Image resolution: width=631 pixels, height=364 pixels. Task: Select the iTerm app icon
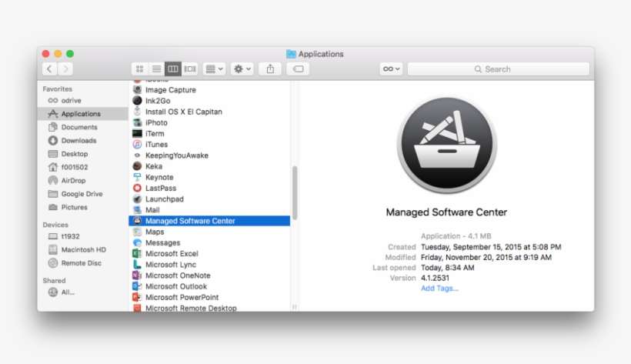(137, 133)
